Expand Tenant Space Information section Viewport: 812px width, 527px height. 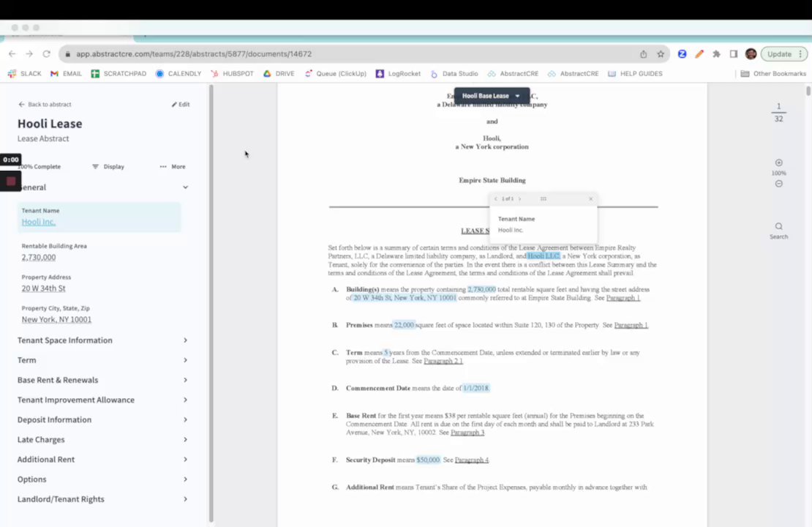coord(102,340)
